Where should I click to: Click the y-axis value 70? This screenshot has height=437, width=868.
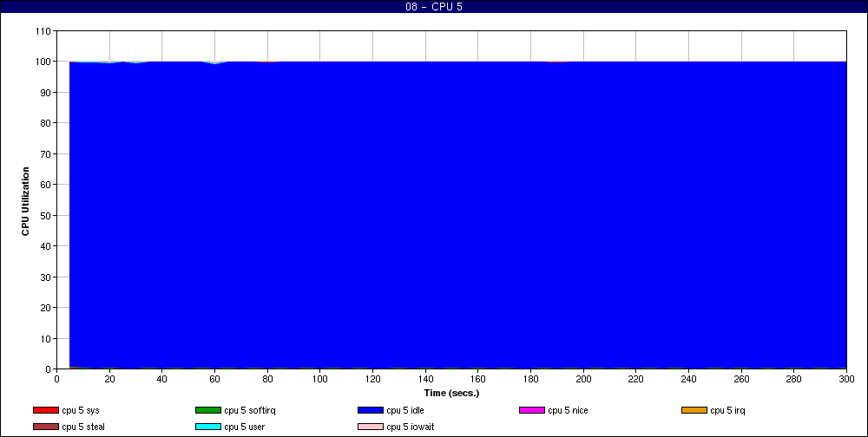45,153
